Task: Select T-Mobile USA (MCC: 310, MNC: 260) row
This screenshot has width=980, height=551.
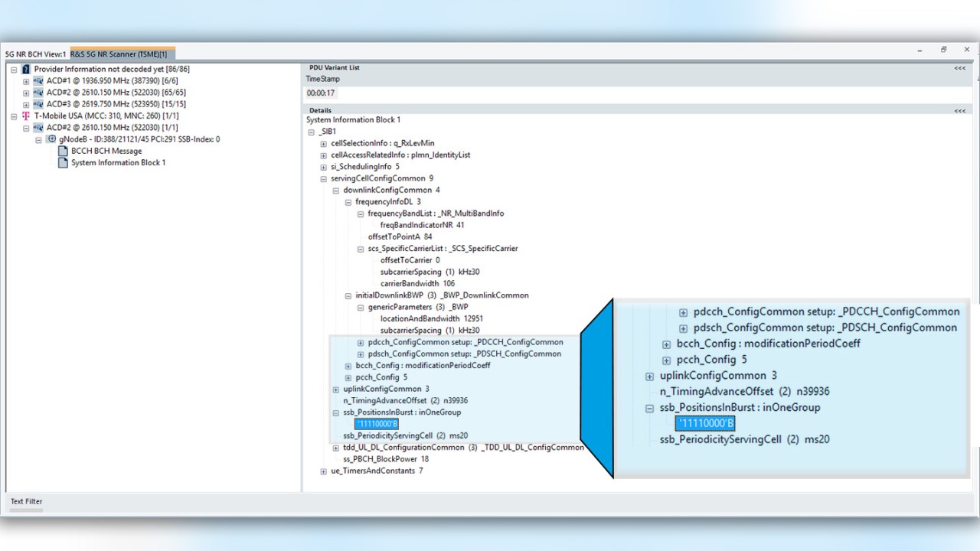Action: point(106,116)
